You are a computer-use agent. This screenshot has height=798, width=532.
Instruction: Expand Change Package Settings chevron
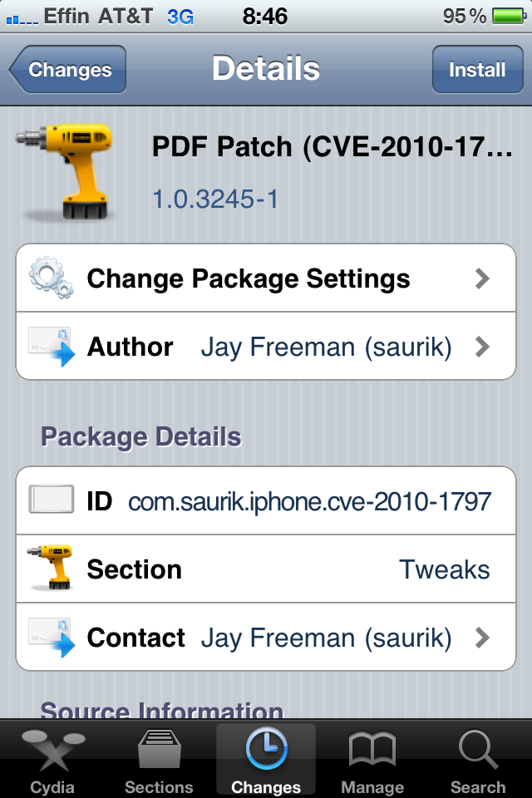482,278
